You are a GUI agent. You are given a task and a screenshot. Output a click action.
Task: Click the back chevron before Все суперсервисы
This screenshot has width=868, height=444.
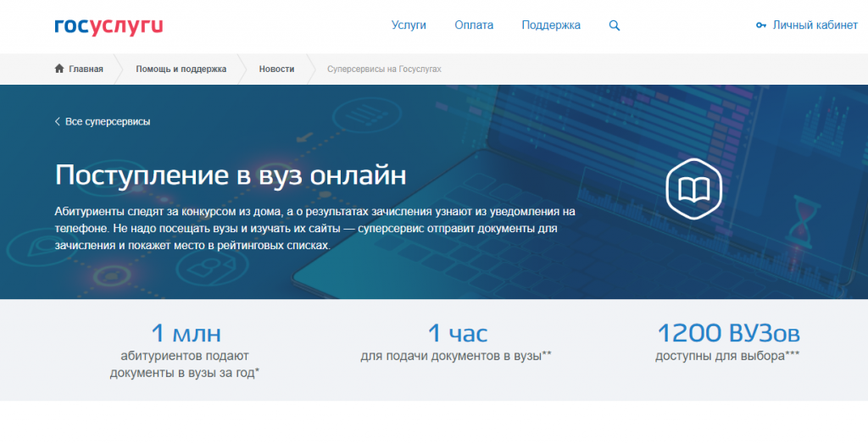point(58,122)
